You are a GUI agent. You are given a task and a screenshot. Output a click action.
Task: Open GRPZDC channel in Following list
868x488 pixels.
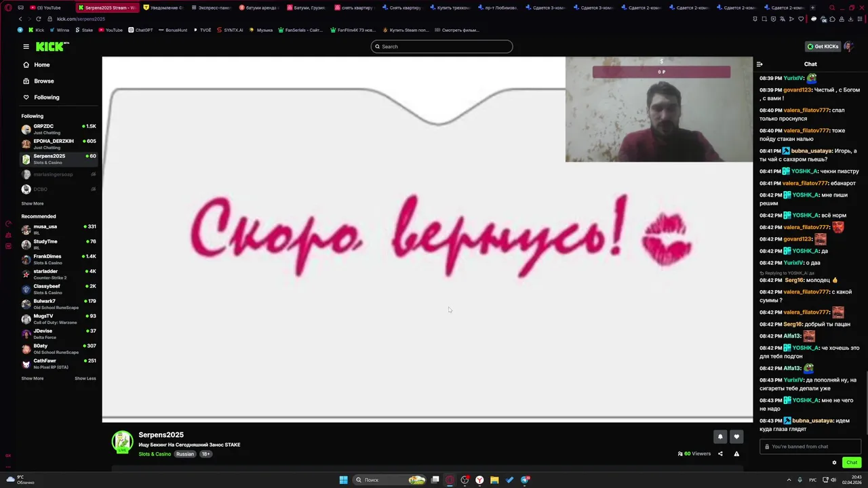coord(58,129)
